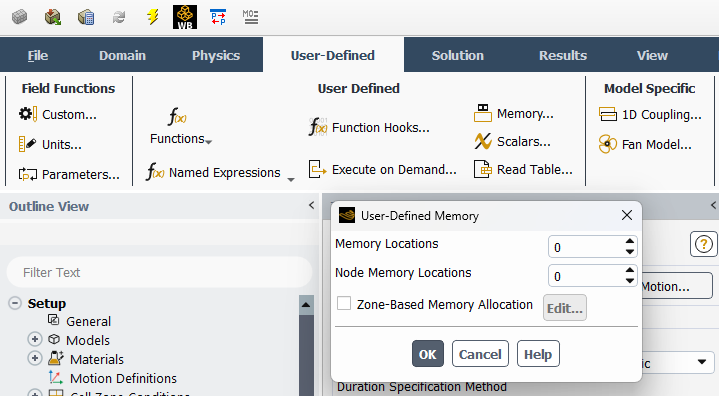719x396 pixels.
Task: Click the mesh cube icon in top toolbar
Action: click(x=19, y=17)
